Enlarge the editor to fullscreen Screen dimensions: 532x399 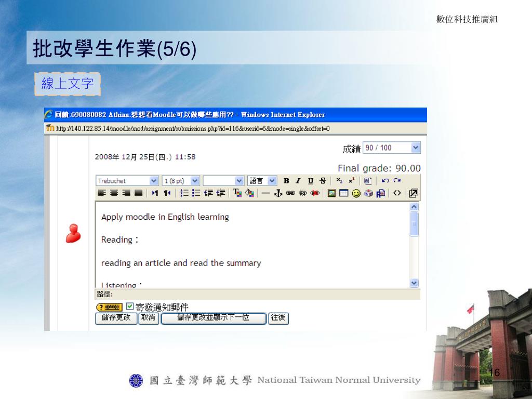(414, 193)
